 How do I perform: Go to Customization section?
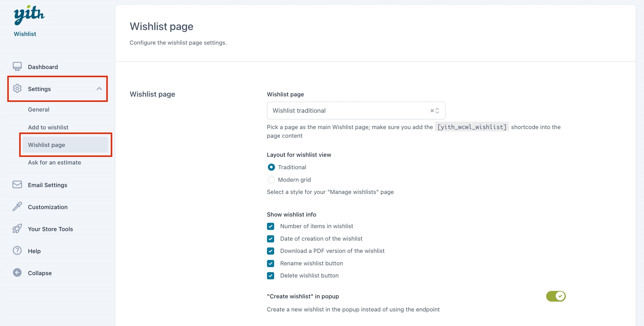point(48,207)
